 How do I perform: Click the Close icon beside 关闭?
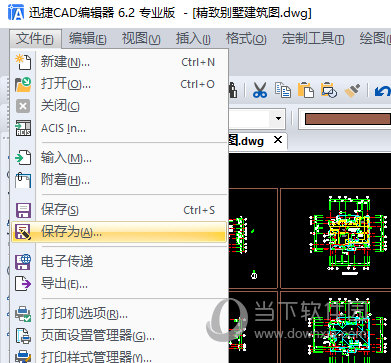(x=23, y=106)
